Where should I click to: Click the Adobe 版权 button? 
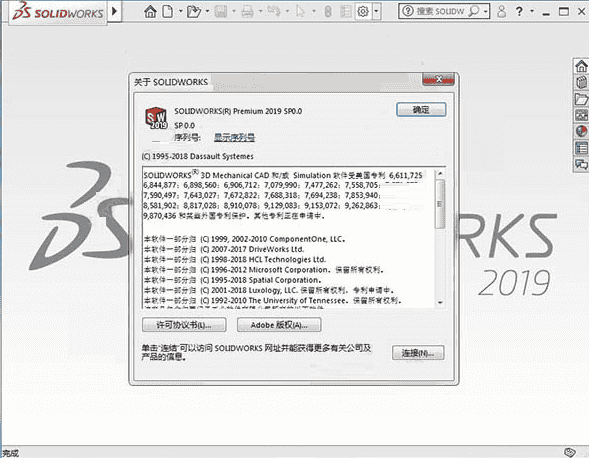pos(279,325)
